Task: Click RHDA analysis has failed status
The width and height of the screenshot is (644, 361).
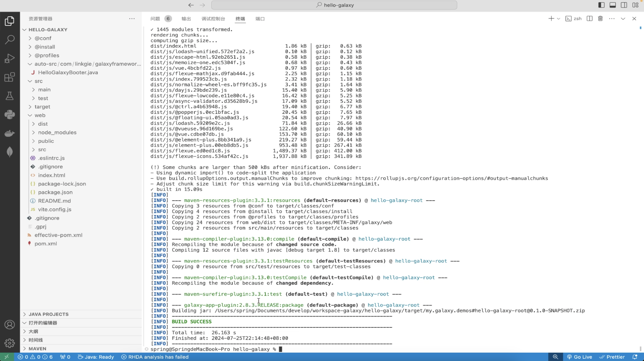Action: (155, 357)
